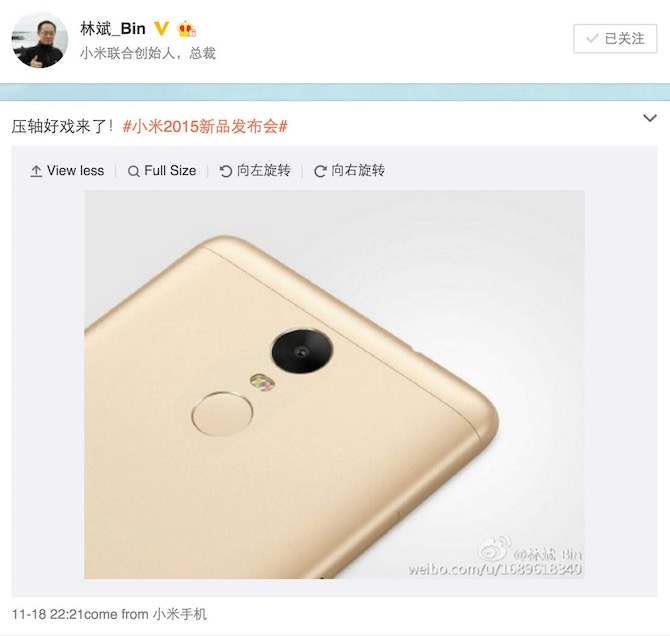Click the gold V verified badge
Viewport: 670px width, 636px height.
point(161,29)
